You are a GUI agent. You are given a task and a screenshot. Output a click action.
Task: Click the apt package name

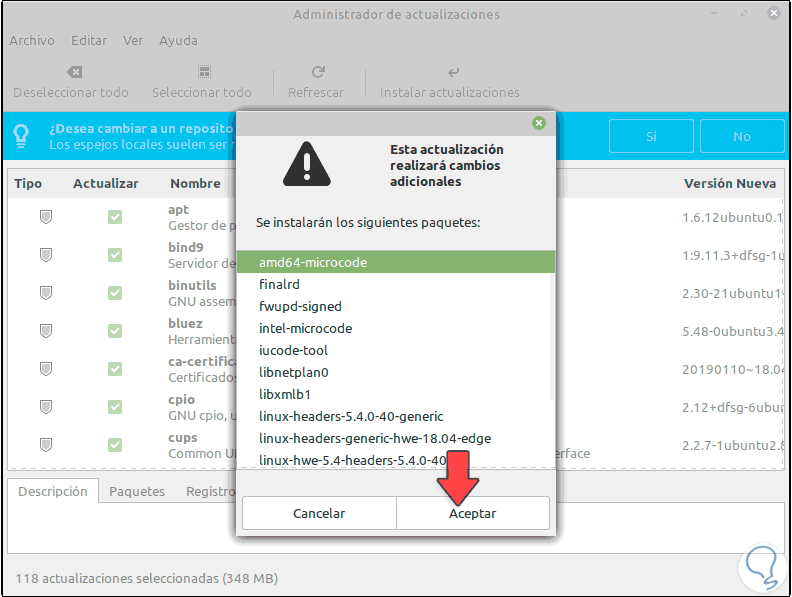click(178, 210)
